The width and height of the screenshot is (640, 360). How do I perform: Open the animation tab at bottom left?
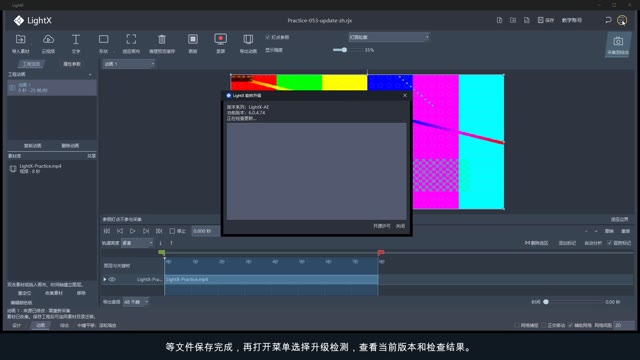point(40,325)
